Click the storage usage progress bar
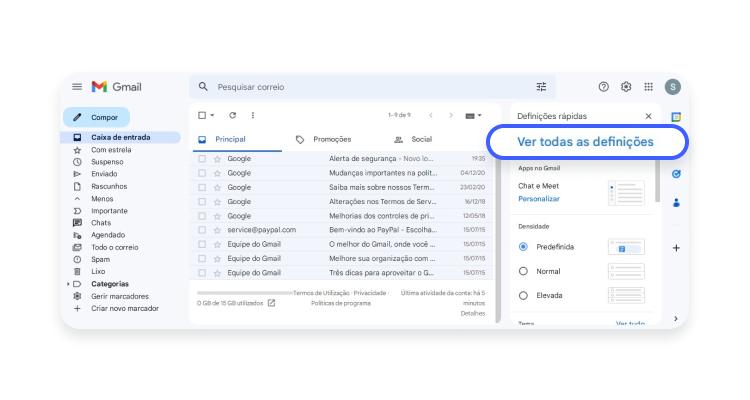 [244, 293]
